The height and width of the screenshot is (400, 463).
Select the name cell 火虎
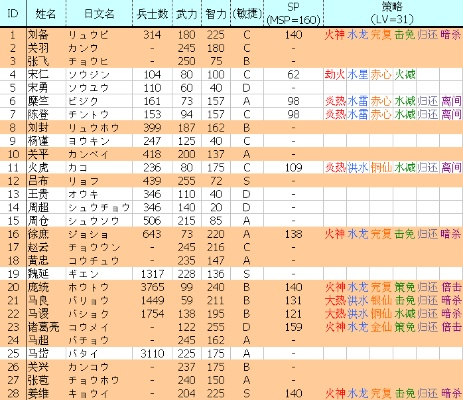(38, 168)
